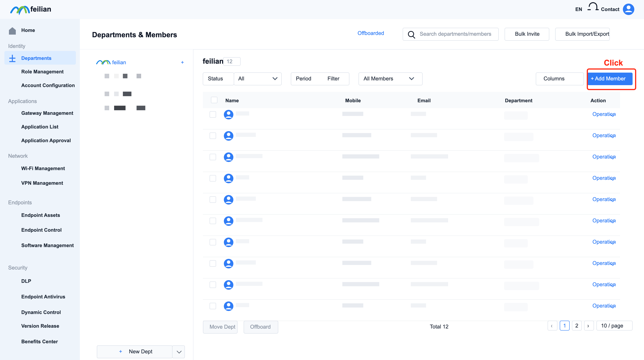Check the first member row checkbox
This screenshot has width=644, height=360.
click(213, 114)
